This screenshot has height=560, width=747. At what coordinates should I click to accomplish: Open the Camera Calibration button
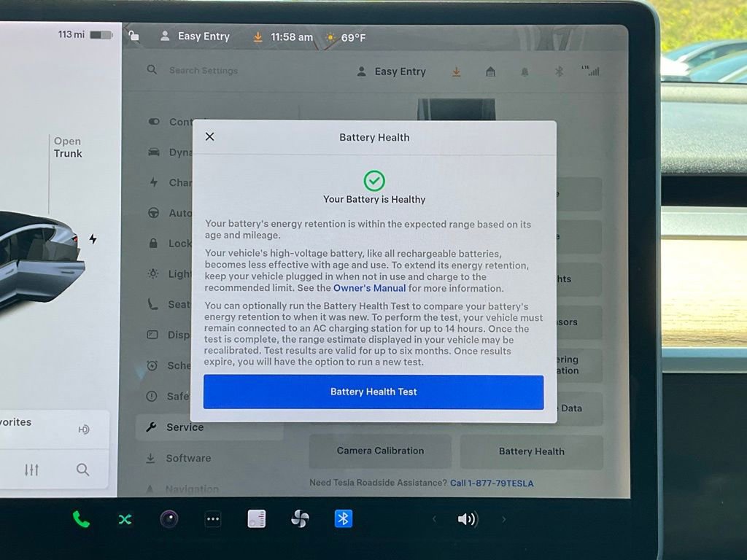click(x=380, y=451)
